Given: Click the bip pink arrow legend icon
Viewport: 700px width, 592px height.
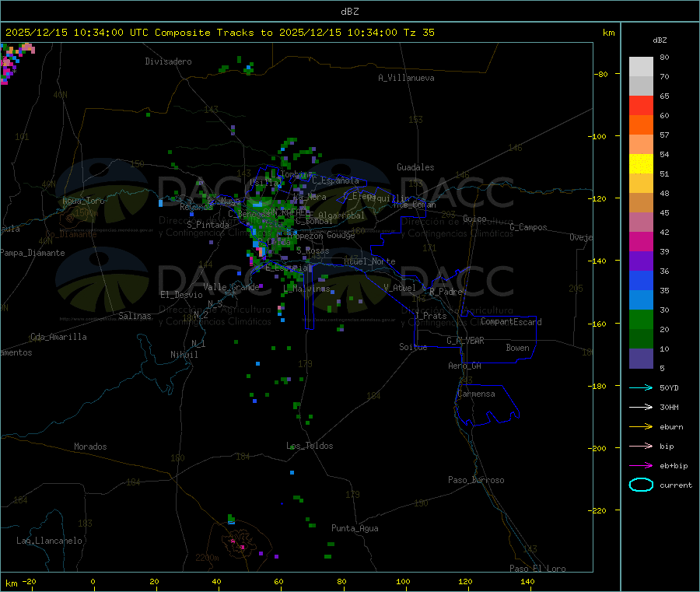Looking at the screenshot, I should [641, 446].
